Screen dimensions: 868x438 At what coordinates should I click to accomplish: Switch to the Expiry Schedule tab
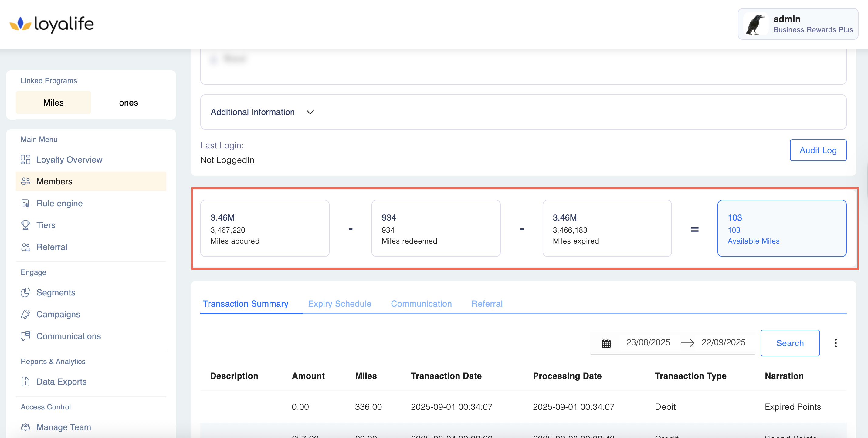click(x=339, y=304)
